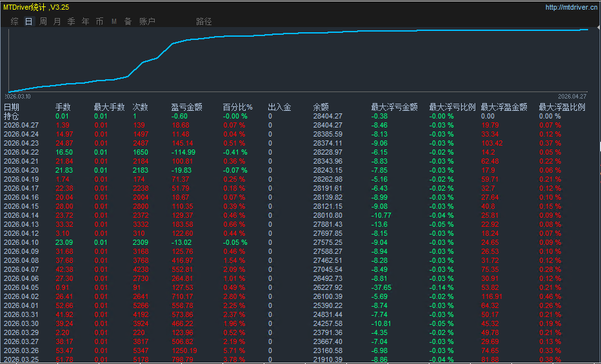This screenshot has width=601, height=364.
Task: Click the 次数 column header
Action: point(141,107)
